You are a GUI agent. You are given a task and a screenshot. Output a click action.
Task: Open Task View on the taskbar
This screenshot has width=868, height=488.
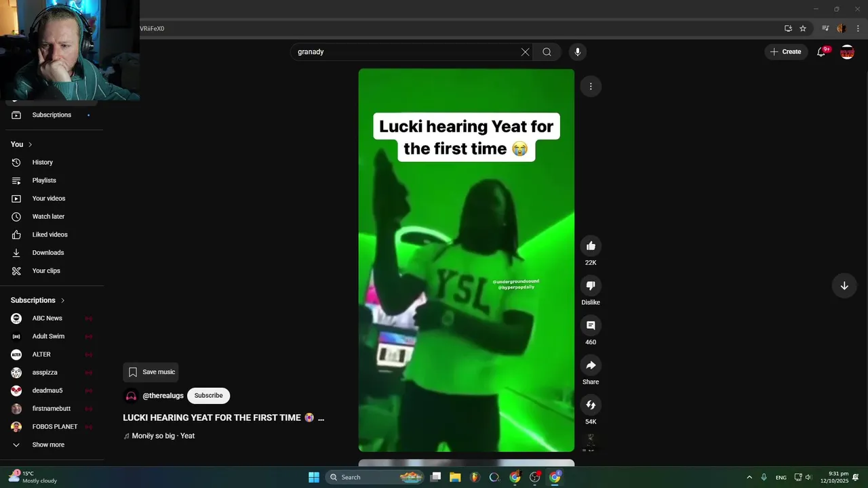point(436,477)
